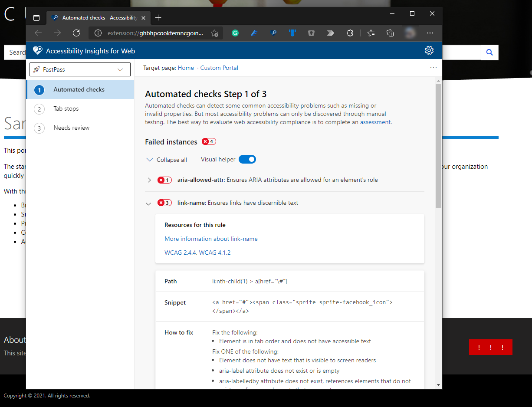Follow the assessment link
532x407 pixels.
[375, 122]
